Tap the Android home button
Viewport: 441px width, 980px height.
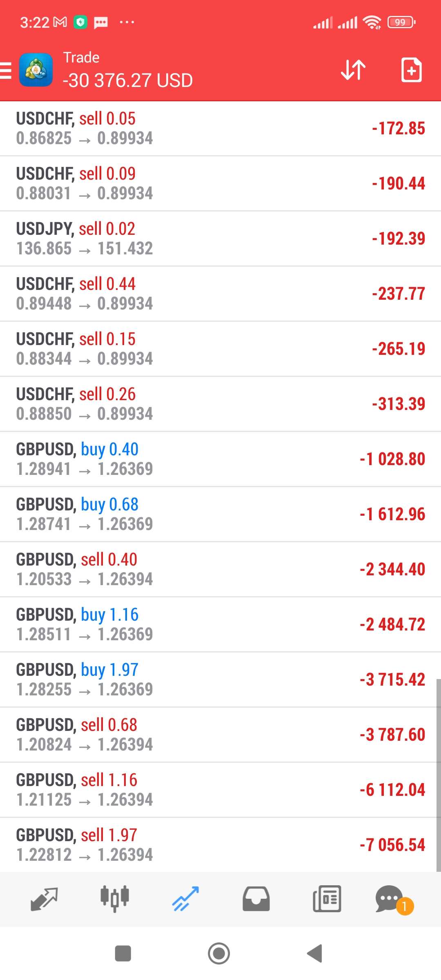click(219, 953)
